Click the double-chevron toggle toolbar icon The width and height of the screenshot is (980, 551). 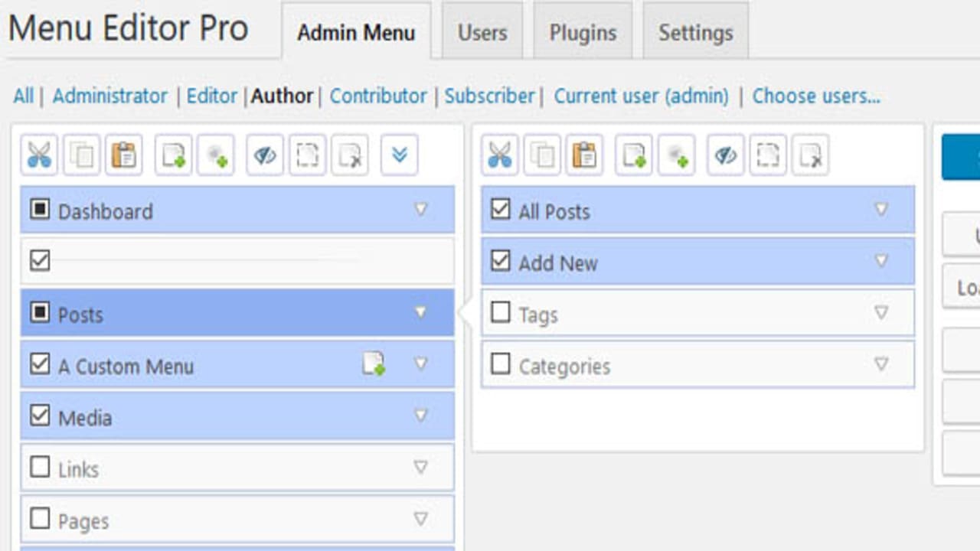pos(399,155)
